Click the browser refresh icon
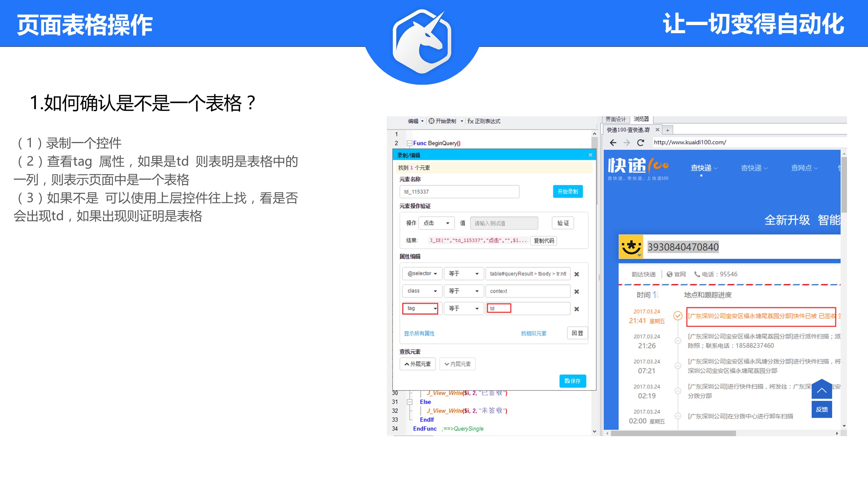The height and width of the screenshot is (488, 868). point(640,143)
